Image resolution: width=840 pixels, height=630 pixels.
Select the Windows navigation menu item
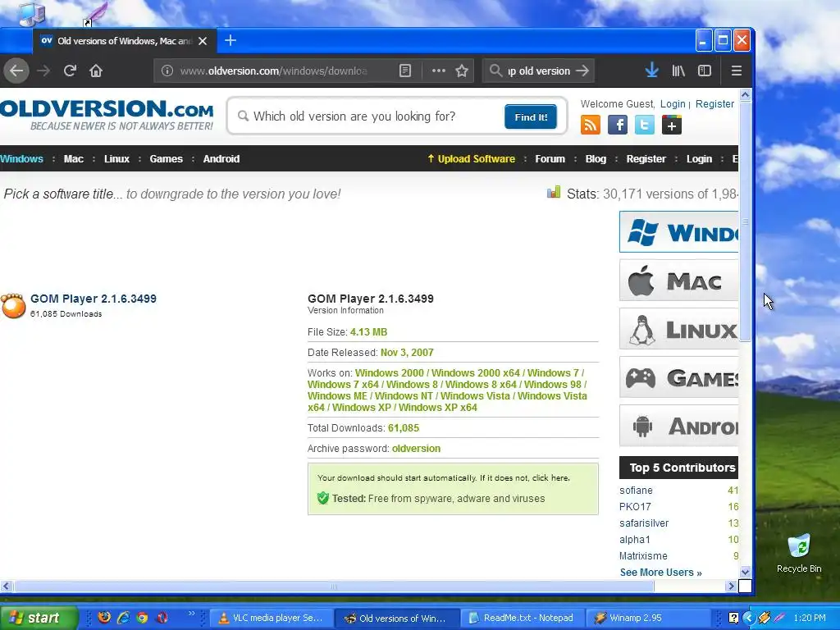tap(21, 158)
